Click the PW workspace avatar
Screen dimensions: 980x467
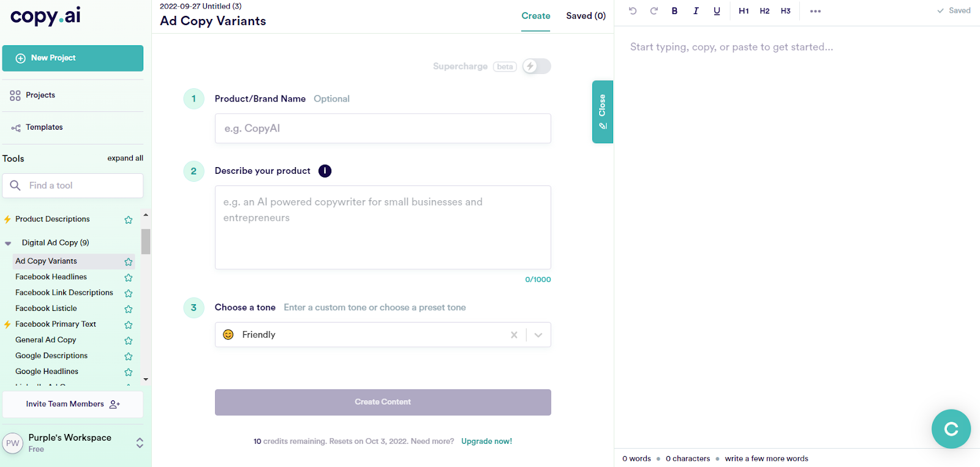[13, 443]
